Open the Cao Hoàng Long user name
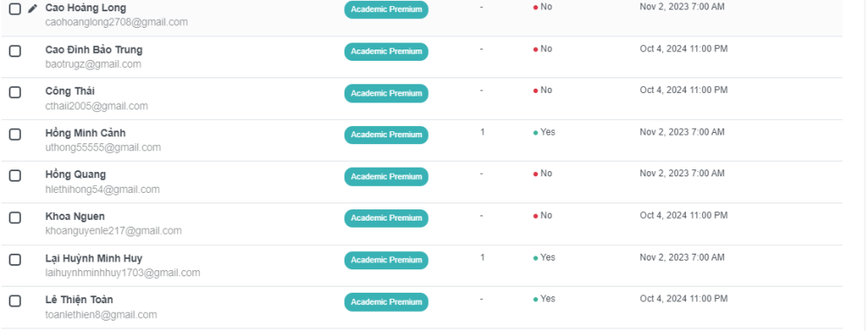Viewport: 868px width, 331px height. (85, 9)
